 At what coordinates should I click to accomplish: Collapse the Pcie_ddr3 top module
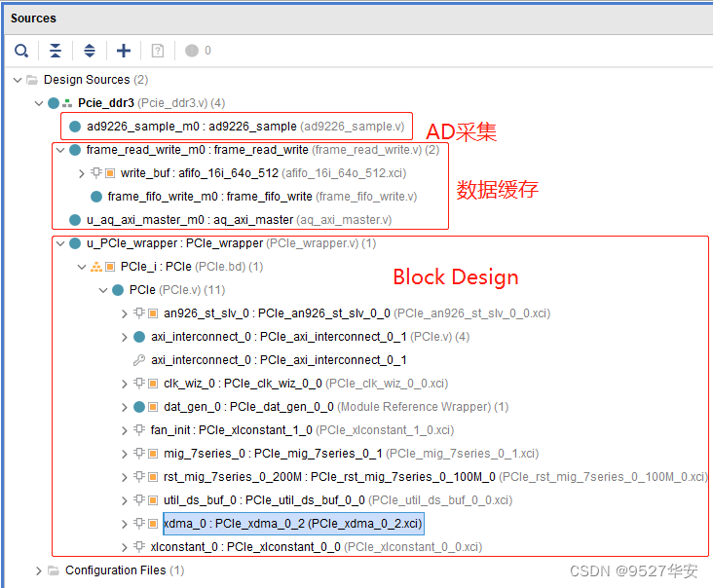[x=39, y=103]
